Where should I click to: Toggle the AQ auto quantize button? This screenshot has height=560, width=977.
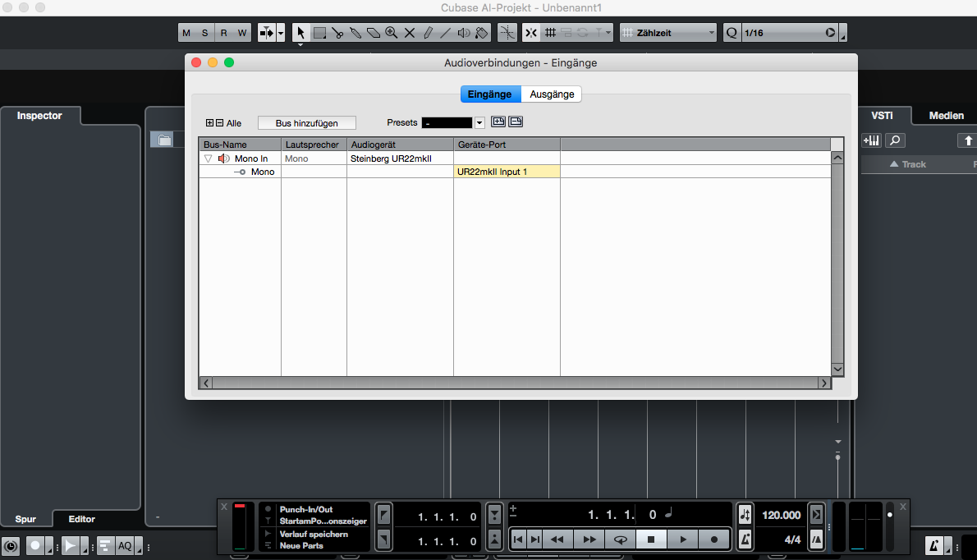(x=126, y=546)
